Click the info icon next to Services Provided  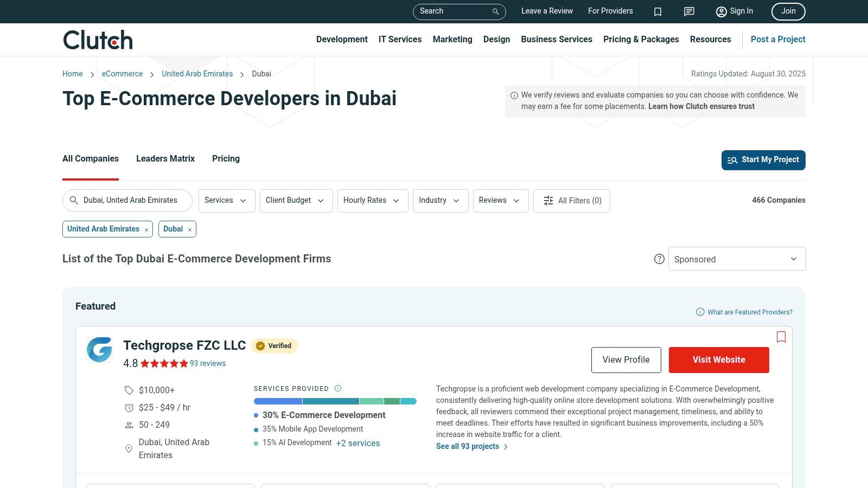(337, 388)
